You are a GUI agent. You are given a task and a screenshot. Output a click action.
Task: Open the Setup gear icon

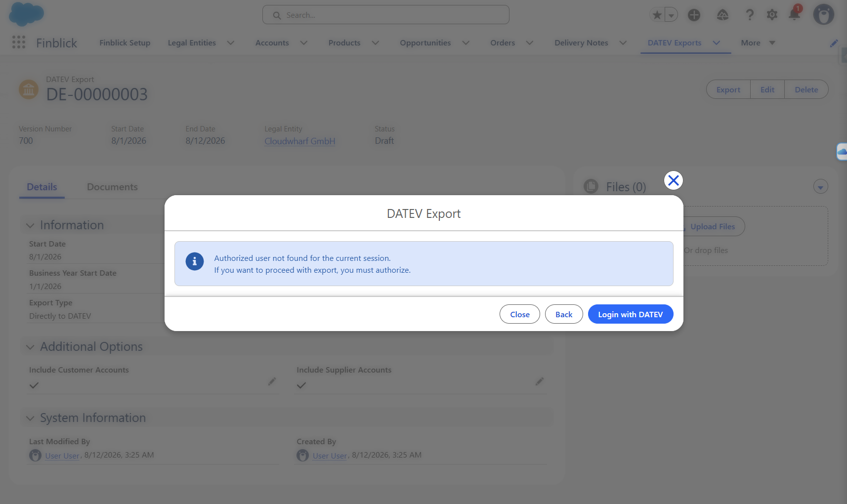pyautogui.click(x=772, y=15)
